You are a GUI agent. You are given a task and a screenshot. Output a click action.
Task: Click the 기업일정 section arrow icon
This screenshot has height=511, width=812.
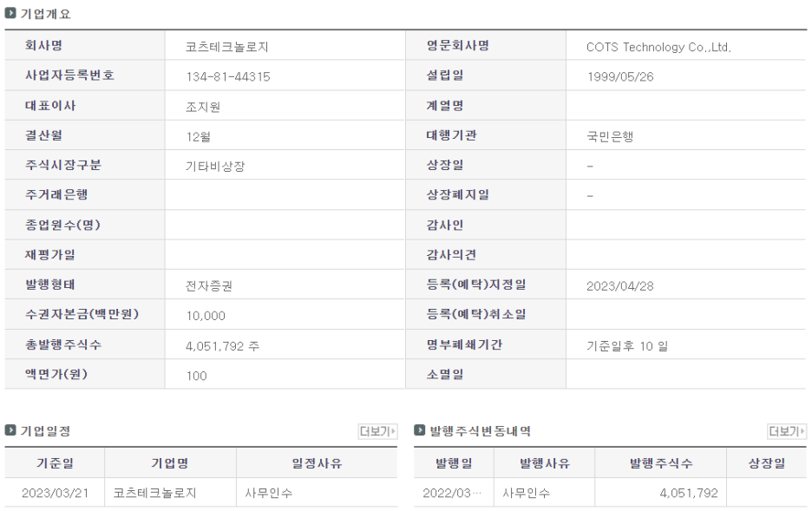tap(10, 430)
